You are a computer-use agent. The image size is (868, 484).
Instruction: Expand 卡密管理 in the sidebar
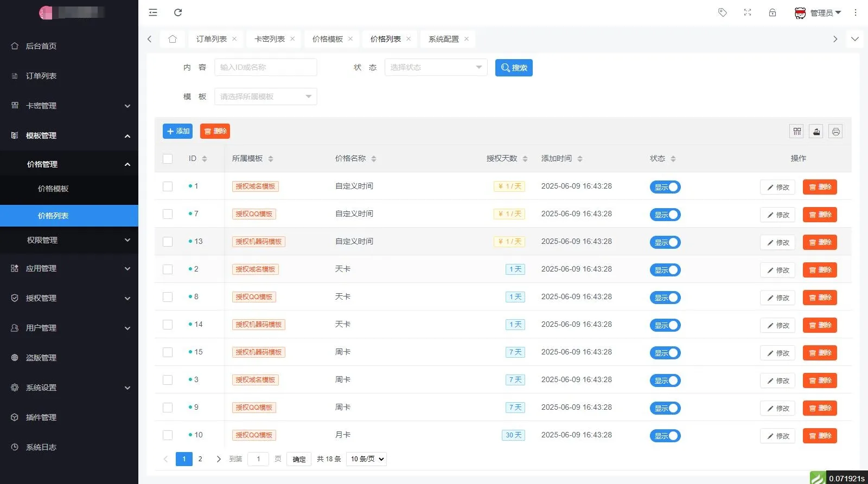[71, 106]
